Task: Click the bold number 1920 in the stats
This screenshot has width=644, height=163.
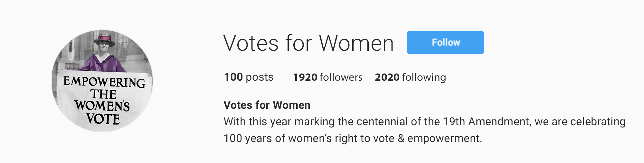Action: (x=305, y=77)
